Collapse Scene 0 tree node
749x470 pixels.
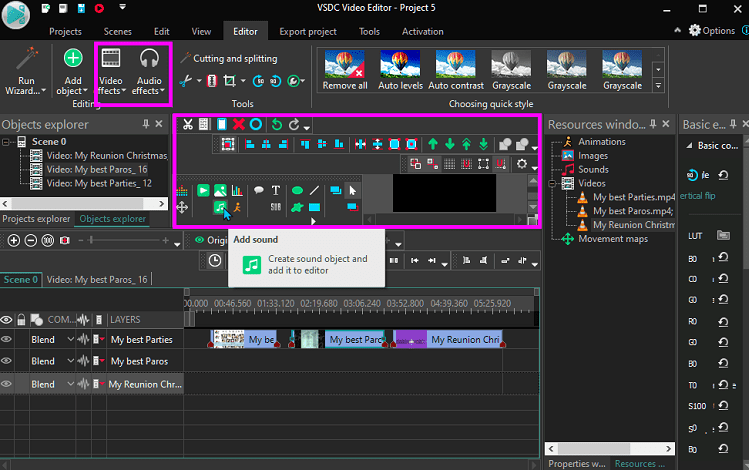6,142
